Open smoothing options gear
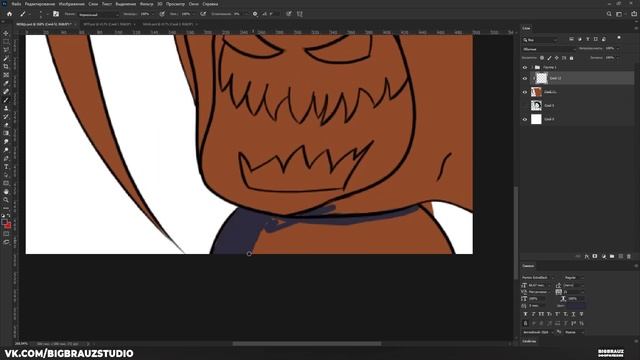Viewport: 640px width, 360px height. click(x=255, y=14)
